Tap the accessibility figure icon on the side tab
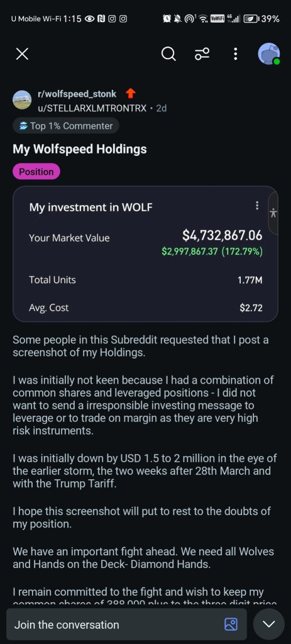 pos(274,213)
